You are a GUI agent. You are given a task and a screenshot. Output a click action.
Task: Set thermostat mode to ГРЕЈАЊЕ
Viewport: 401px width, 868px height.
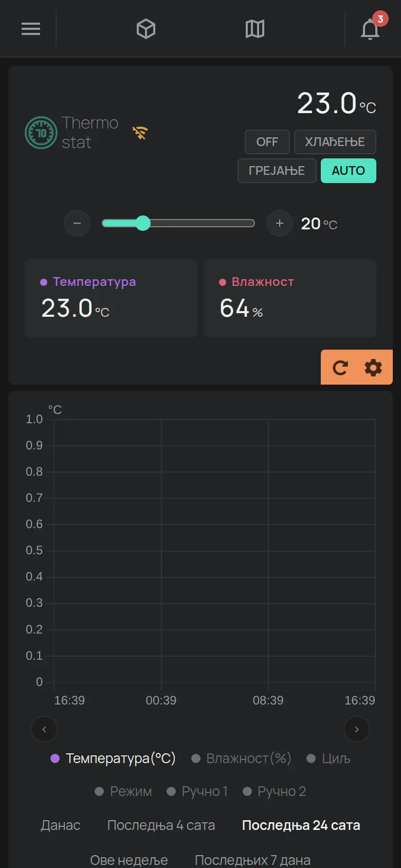click(277, 171)
